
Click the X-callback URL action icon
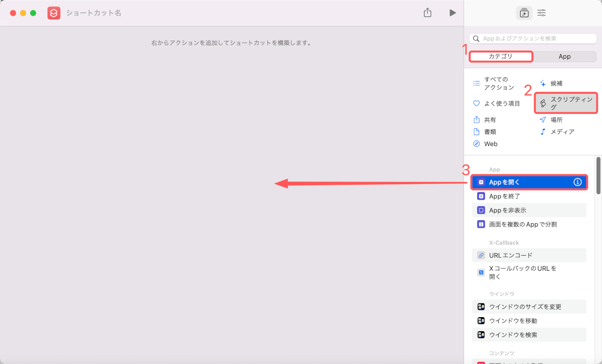[481, 273]
